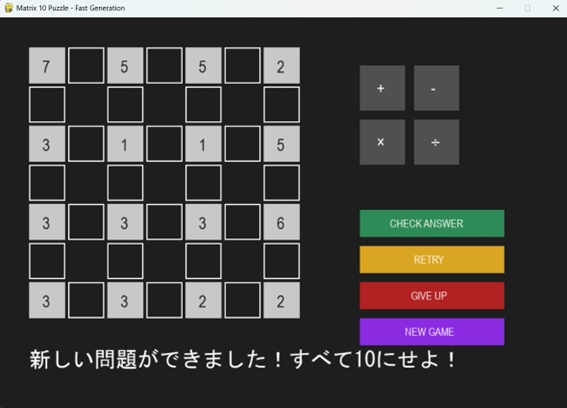Select empty box directly below the 7 cell
Viewport: 567px width, 408px height.
tap(47, 105)
